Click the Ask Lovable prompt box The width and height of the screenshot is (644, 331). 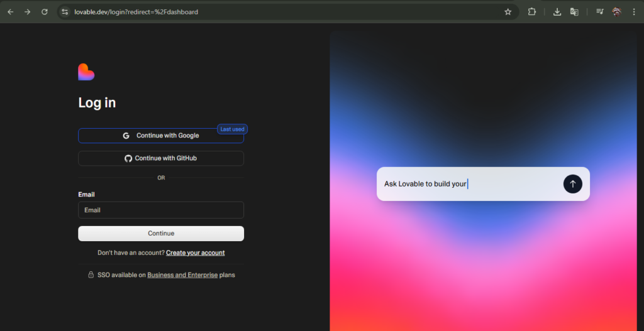[x=483, y=184]
